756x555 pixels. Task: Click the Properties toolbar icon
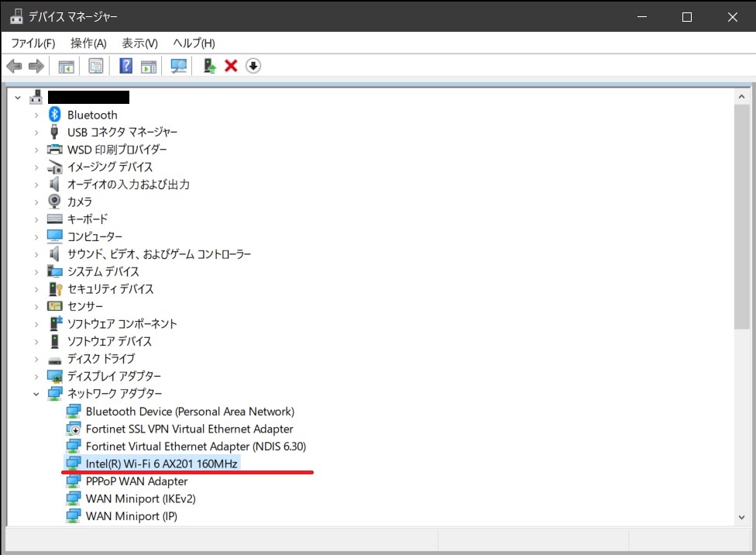(96, 67)
